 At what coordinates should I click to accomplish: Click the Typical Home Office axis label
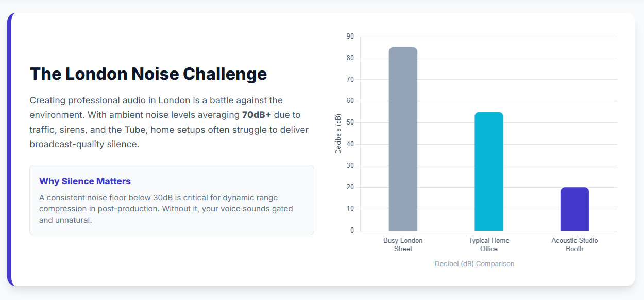(489, 244)
